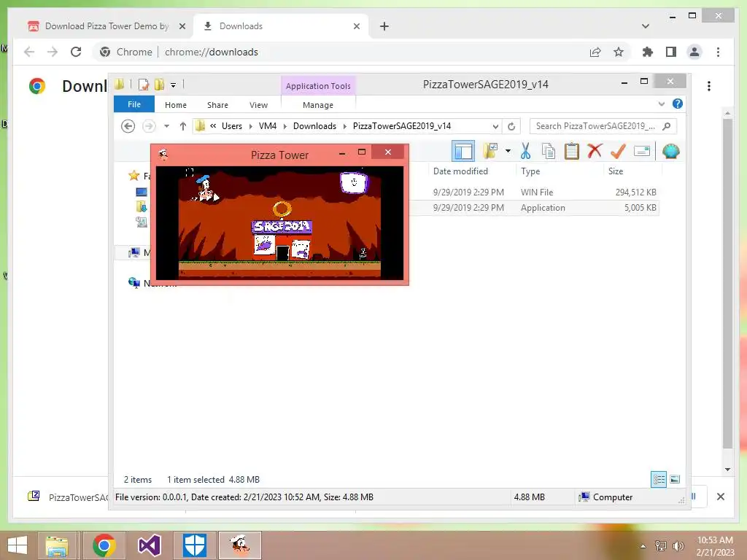Close the Downloads Chrome tab

click(356, 26)
